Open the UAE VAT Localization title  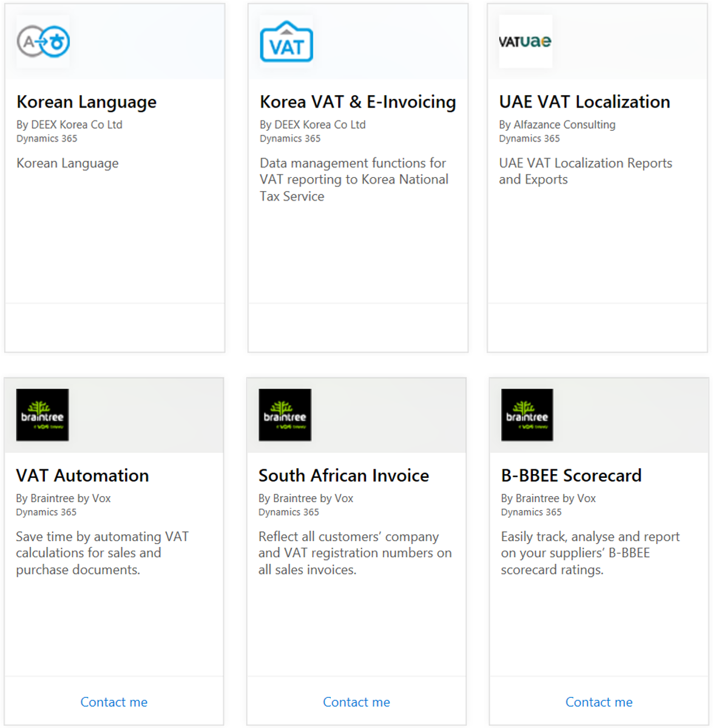click(x=584, y=102)
